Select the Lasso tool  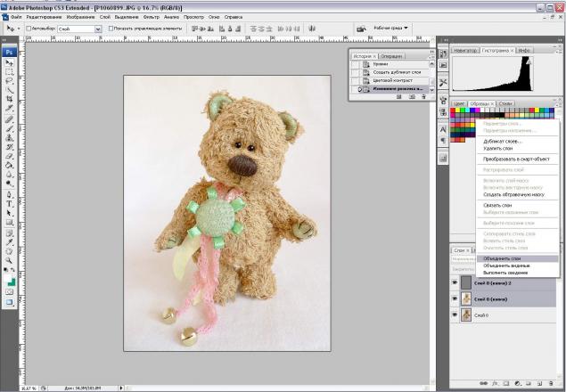coord(7,81)
